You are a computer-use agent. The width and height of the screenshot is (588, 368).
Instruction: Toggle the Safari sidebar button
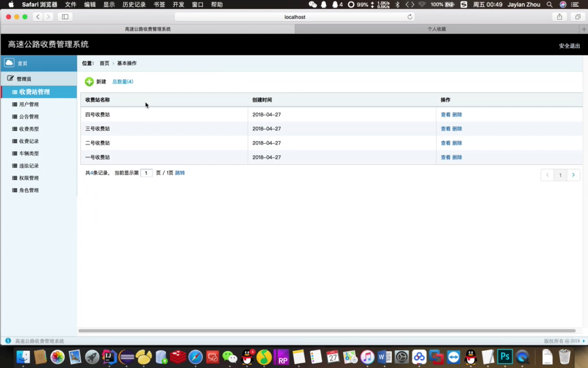tap(65, 17)
